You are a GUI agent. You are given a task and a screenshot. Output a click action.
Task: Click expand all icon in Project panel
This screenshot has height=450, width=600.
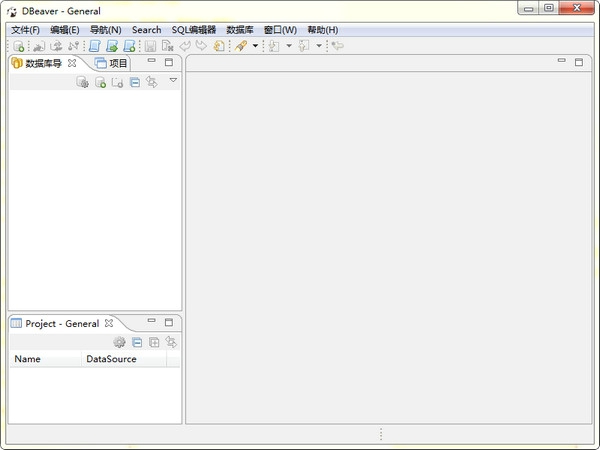(x=154, y=342)
